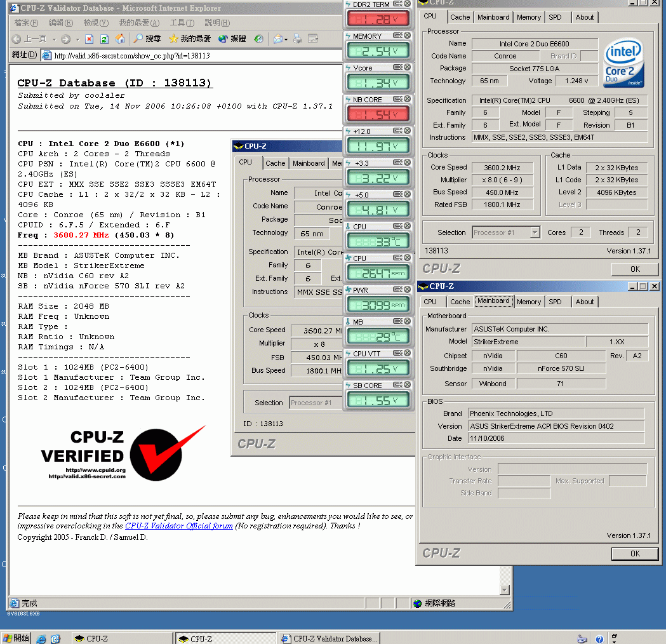Close the +5.0 voltage sensor panel
This screenshot has width=666, height=644.
pyautogui.click(x=408, y=194)
